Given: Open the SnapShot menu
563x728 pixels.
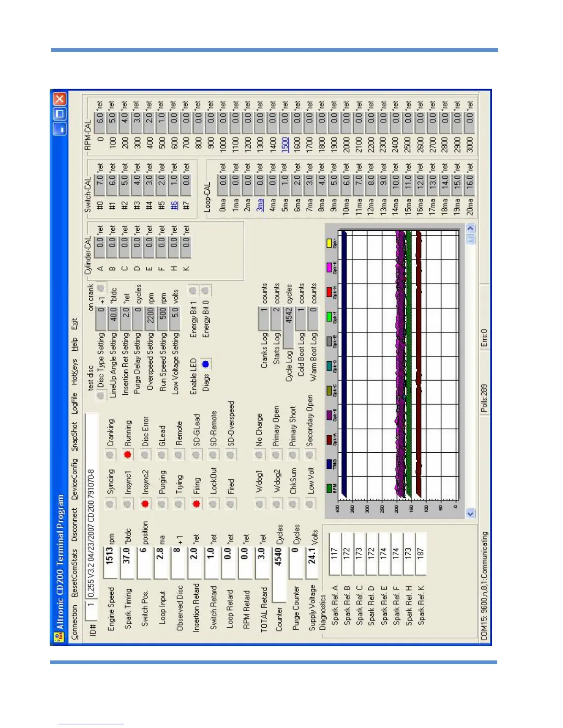Looking at the screenshot, I should coord(75,437).
